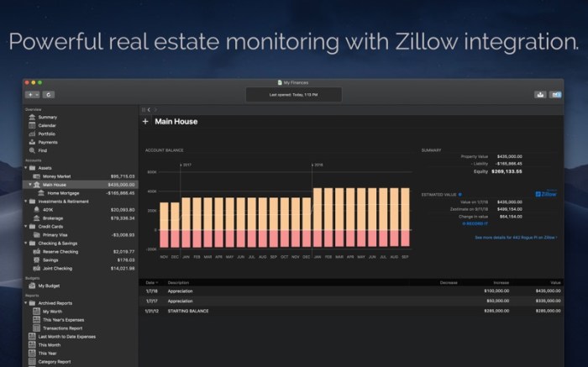Click the plus add-account toolbar button
588x367 pixels.
[30, 95]
